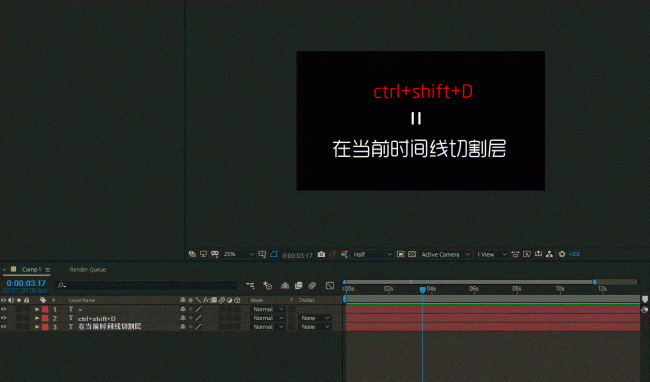Toggle Fast Previews icon

click(x=400, y=254)
